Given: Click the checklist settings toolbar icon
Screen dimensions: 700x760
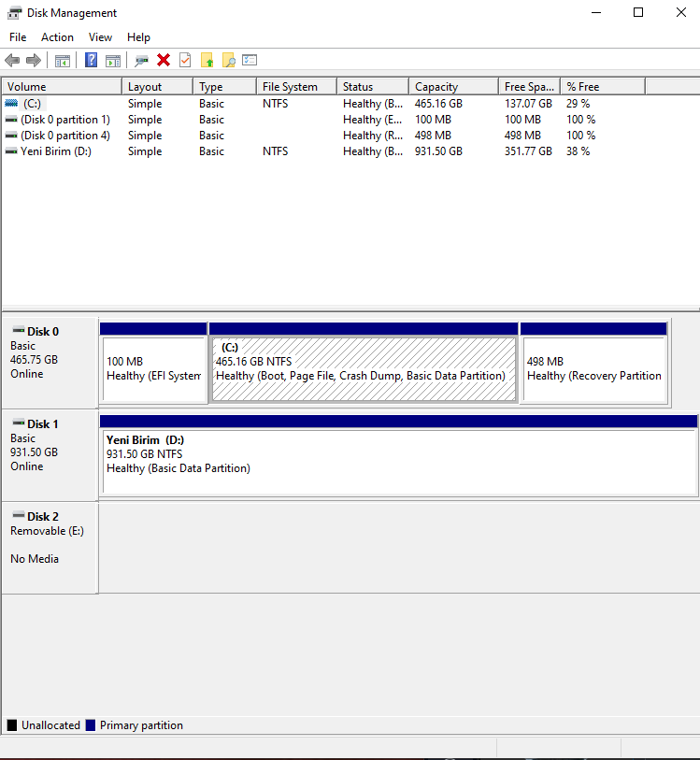Looking at the screenshot, I should (x=250, y=60).
